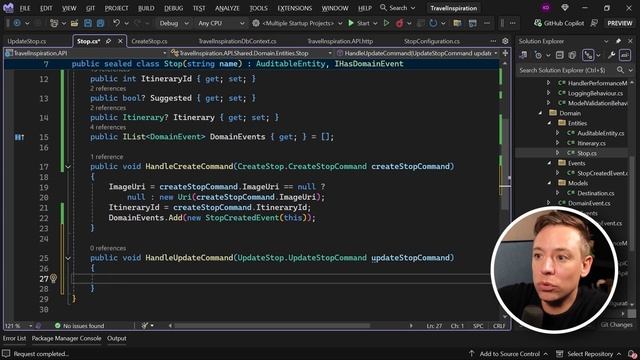Open the Output panel tab
640x360 pixels.
(x=117, y=338)
